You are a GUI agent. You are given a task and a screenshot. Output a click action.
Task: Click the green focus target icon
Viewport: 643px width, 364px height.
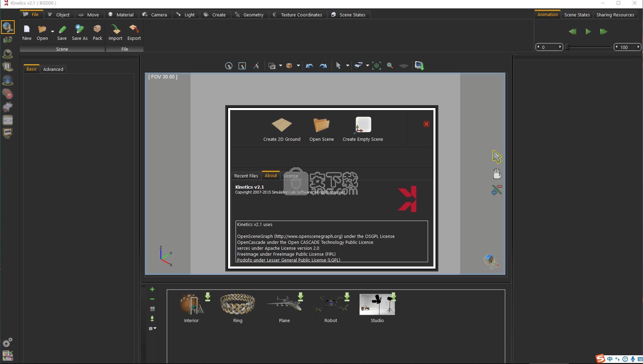377,66
